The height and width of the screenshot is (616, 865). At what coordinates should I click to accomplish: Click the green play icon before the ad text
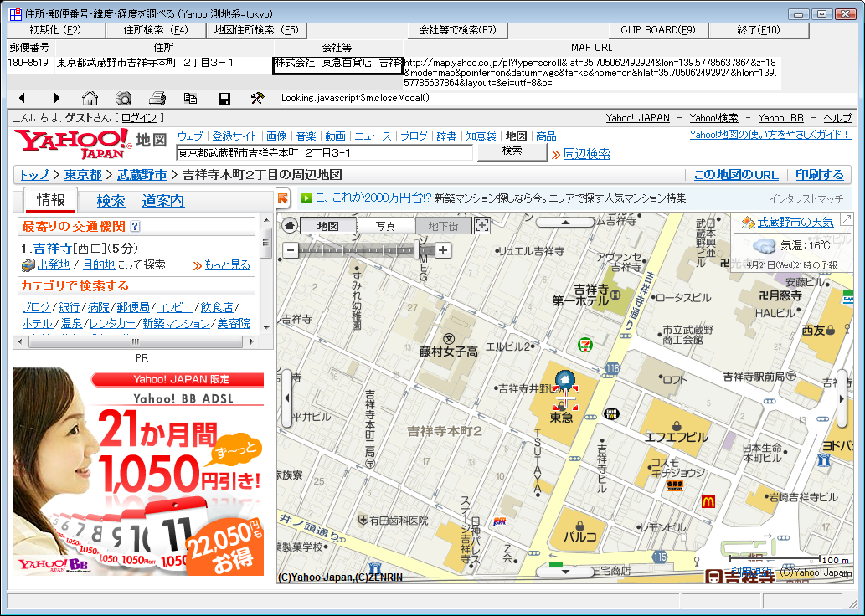306,198
